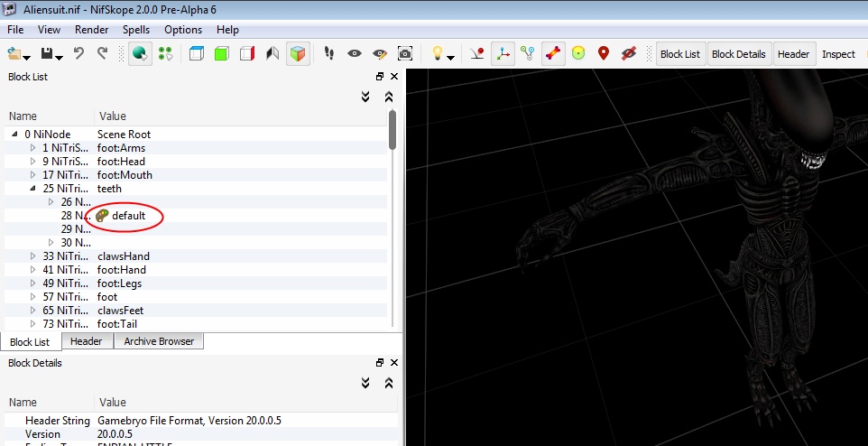Select the Perspective colored cube icon
868x446 pixels.
tap(298, 54)
